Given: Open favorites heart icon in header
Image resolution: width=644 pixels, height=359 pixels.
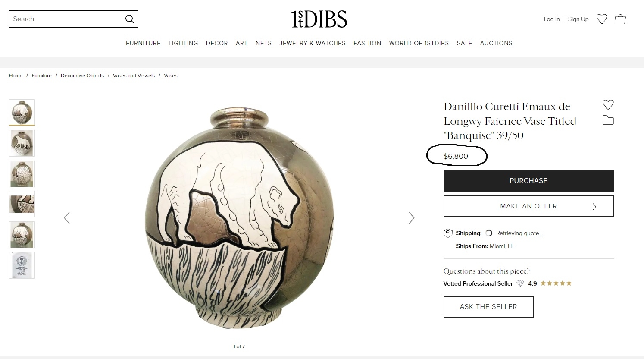Looking at the screenshot, I should coord(602,19).
